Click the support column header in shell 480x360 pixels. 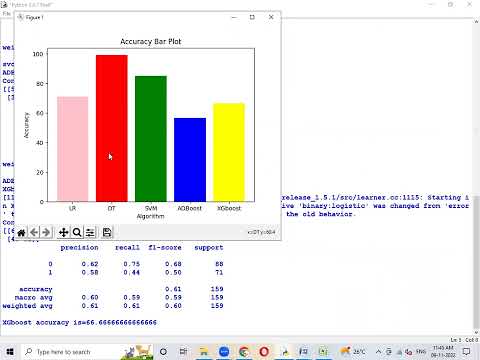coord(209,248)
